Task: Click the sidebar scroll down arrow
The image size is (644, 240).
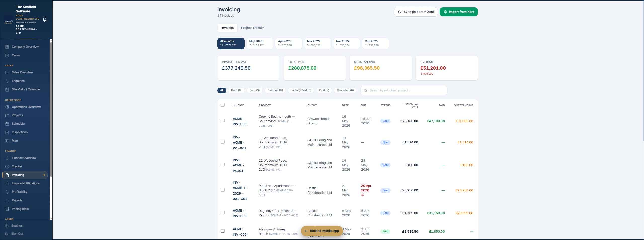Action: 51,219
